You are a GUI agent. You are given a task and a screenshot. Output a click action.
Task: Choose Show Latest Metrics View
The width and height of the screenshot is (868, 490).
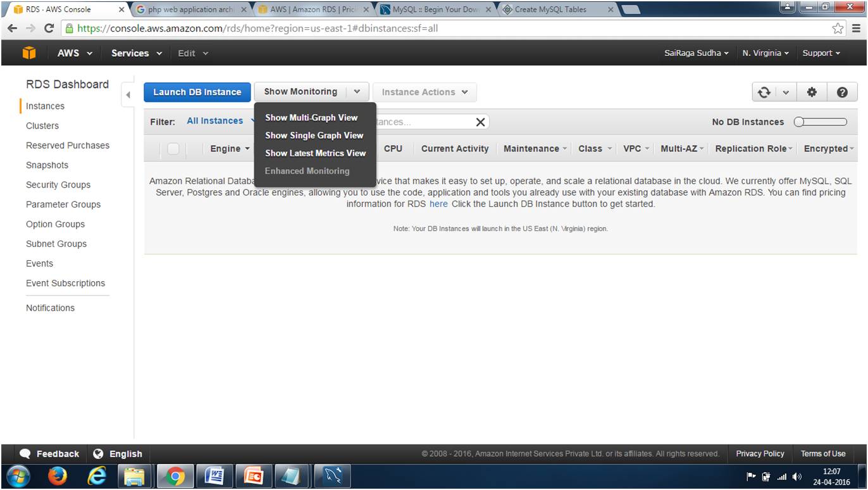316,153
